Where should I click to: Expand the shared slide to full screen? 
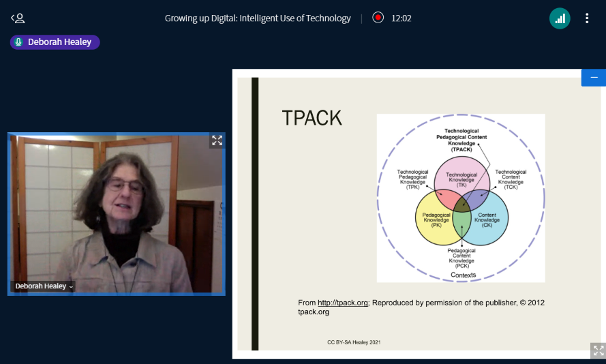tap(599, 351)
